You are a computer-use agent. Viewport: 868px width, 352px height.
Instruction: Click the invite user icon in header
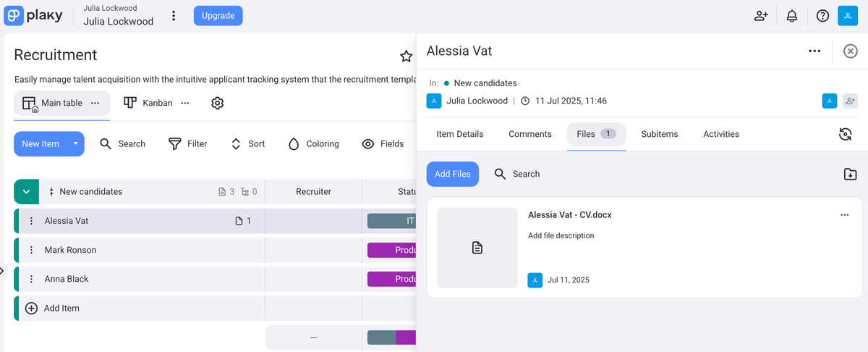tap(761, 16)
